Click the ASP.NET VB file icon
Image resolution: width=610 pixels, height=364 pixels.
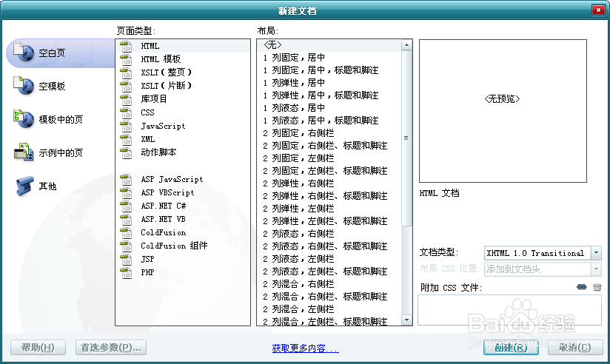point(126,219)
